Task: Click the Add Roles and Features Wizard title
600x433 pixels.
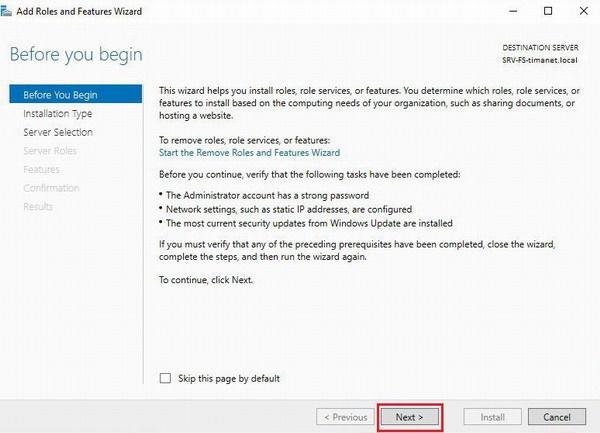Action: [79, 11]
